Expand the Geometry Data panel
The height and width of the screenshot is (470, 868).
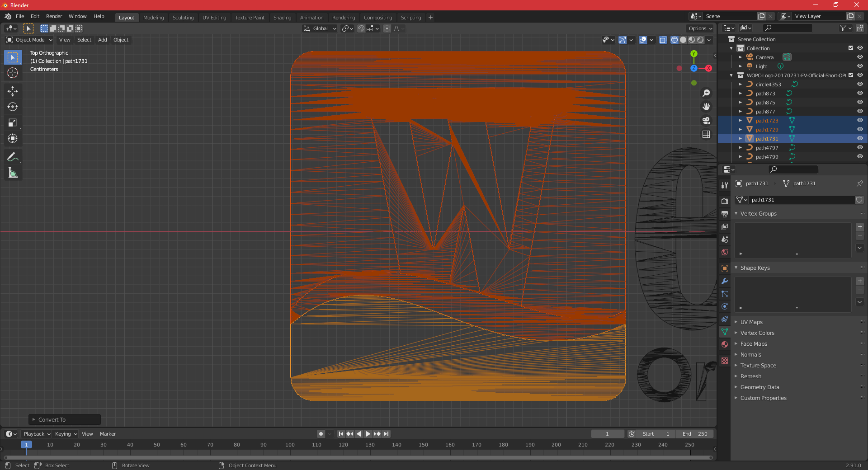coord(759,387)
